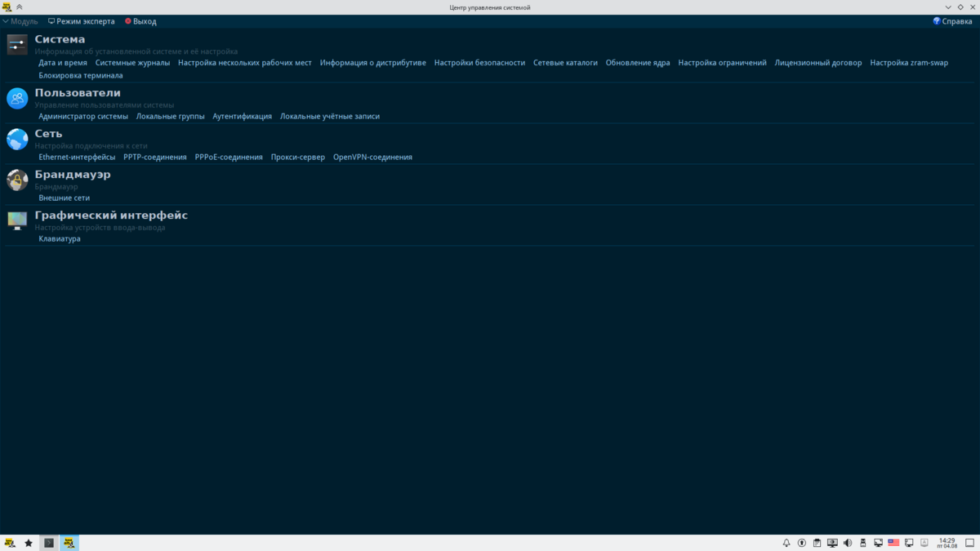Open PPTP-соединения
The width and height of the screenshot is (980, 551).
pyautogui.click(x=155, y=157)
